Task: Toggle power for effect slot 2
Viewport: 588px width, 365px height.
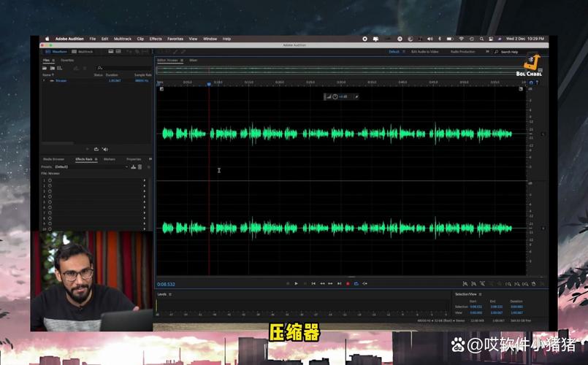Action: (x=50, y=185)
